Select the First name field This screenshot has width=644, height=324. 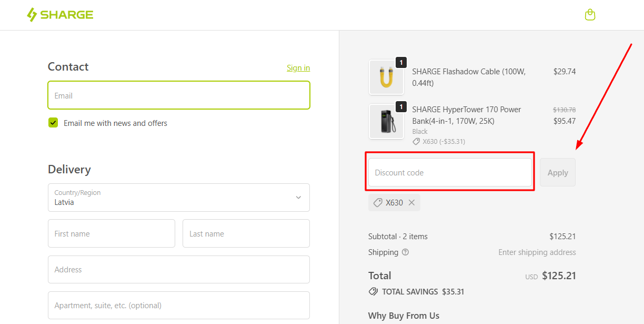coord(112,233)
